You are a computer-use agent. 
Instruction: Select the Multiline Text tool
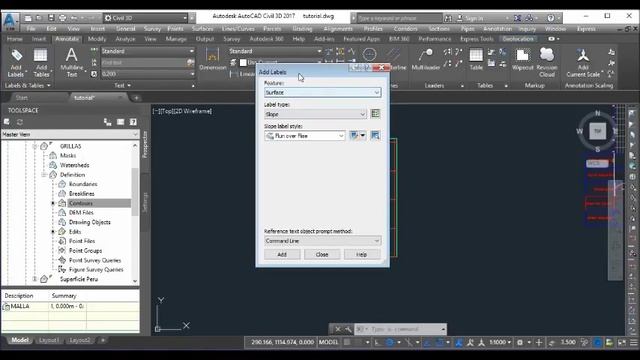point(71,62)
